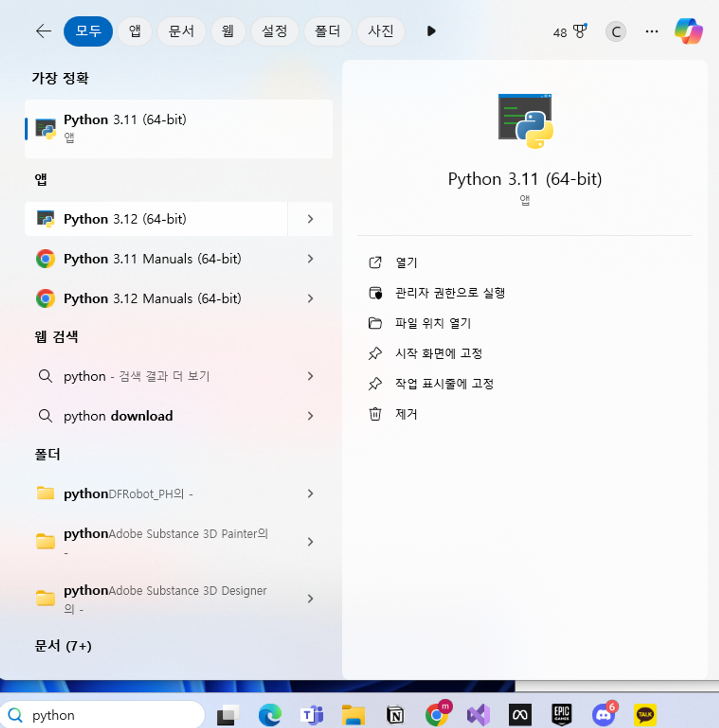Click the rewards trophy icon

[580, 31]
